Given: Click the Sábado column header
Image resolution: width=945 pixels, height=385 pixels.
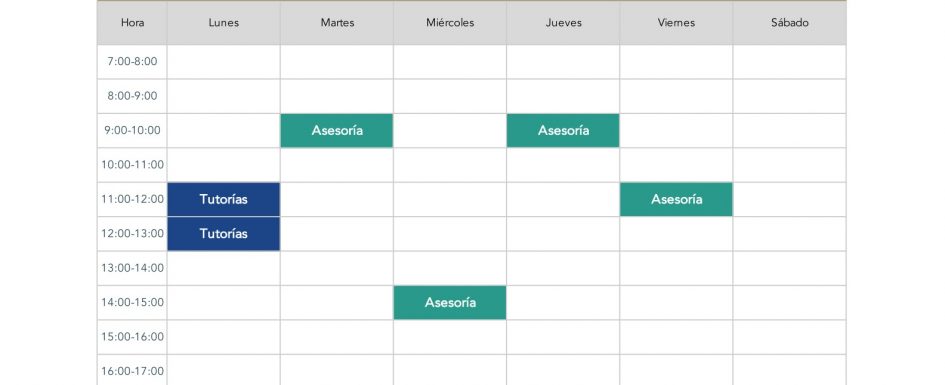Looking at the screenshot, I should (x=790, y=23).
